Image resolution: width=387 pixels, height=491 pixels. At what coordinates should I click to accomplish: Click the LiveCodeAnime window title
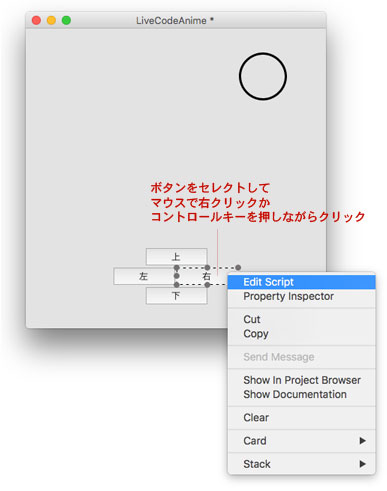[174, 21]
